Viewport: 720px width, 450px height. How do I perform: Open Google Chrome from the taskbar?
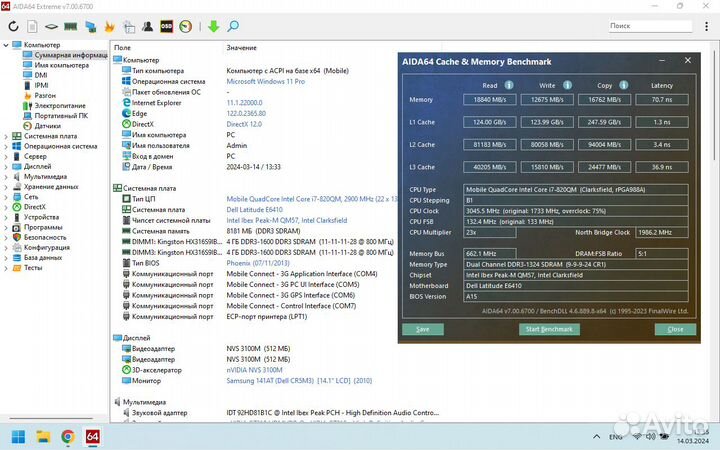coord(68,436)
